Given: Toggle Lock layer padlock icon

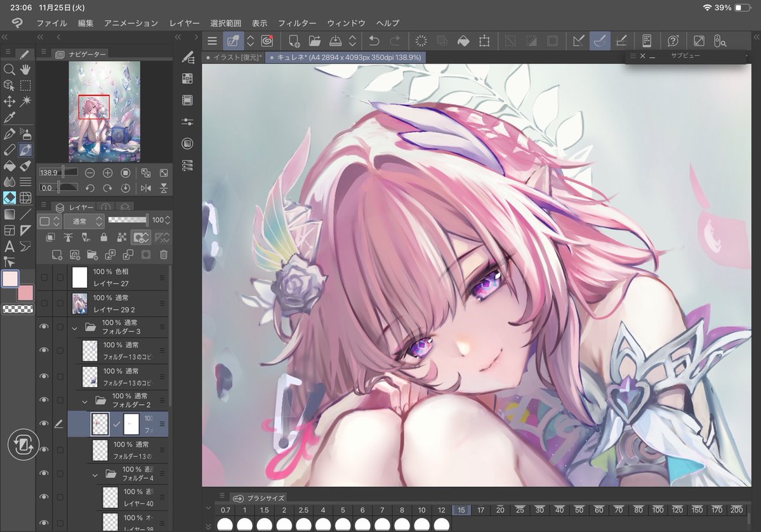Looking at the screenshot, I should pos(104,237).
